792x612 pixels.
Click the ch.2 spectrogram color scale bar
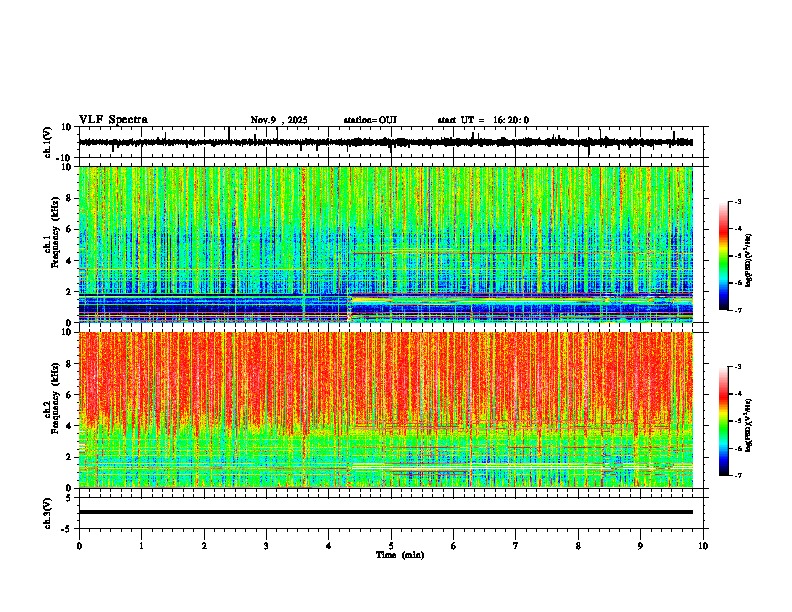click(723, 421)
